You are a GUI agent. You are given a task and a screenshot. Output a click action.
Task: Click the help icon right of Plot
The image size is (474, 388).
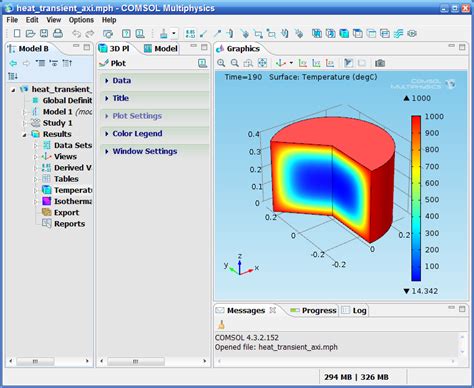pyautogui.click(x=202, y=63)
